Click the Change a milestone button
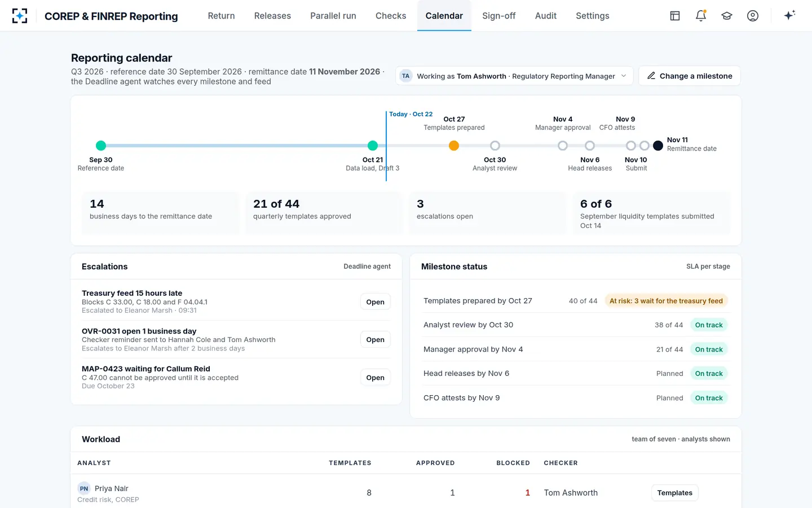This screenshot has width=812, height=508. tap(690, 76)
